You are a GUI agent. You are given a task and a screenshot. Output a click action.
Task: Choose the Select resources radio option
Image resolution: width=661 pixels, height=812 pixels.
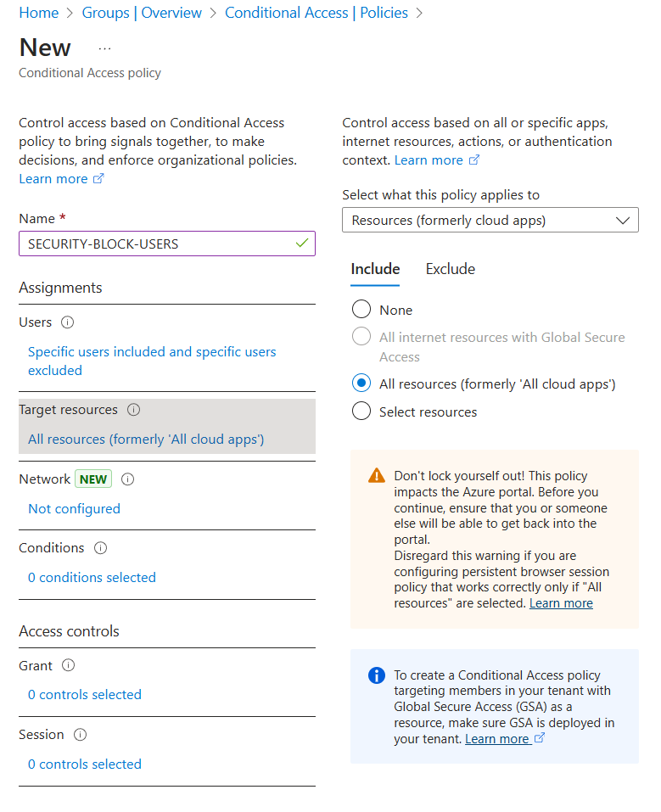[361, 412]
